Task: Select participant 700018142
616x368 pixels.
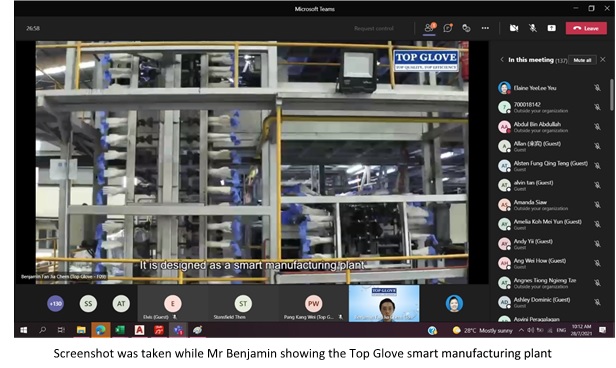Action: [550, 107]
